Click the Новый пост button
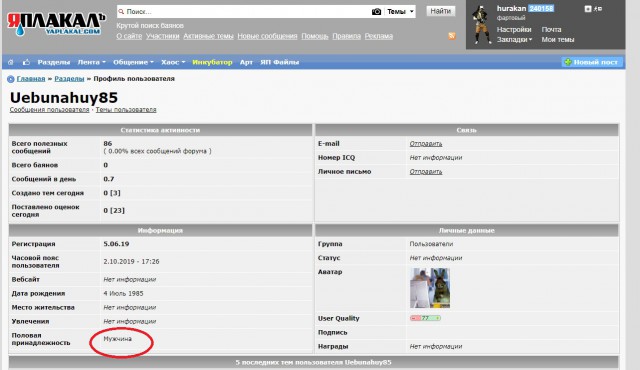Screen dimensions: 640x370 (592, 62)
